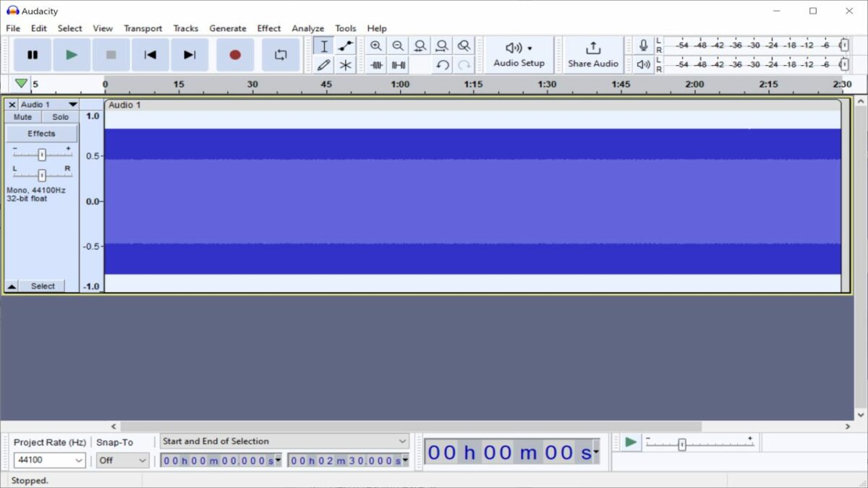Open the Generate menu
The image size is (868, 488).
(x=228, y=28)
